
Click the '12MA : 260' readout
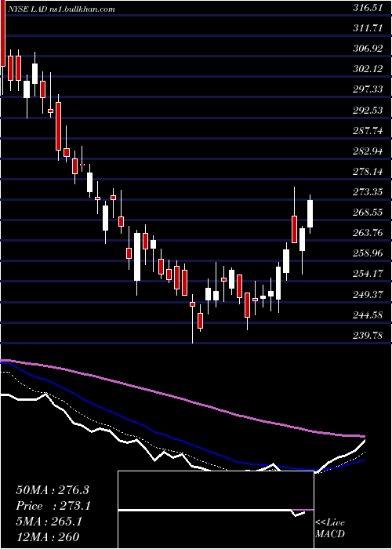(x=48, y=537)
